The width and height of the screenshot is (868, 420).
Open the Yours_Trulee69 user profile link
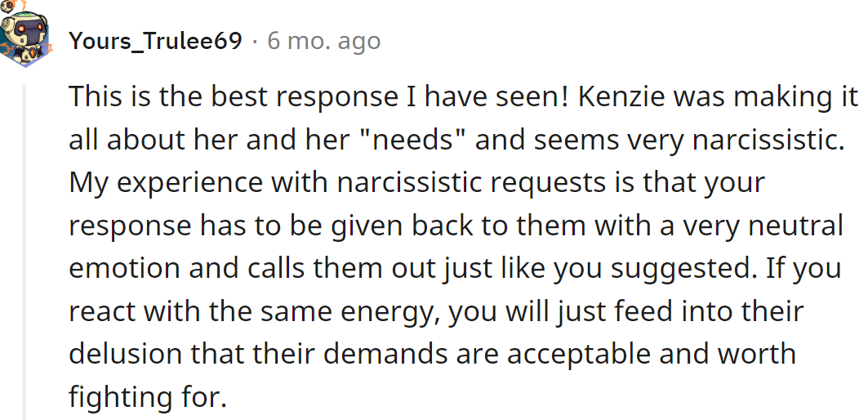[155, 41]
